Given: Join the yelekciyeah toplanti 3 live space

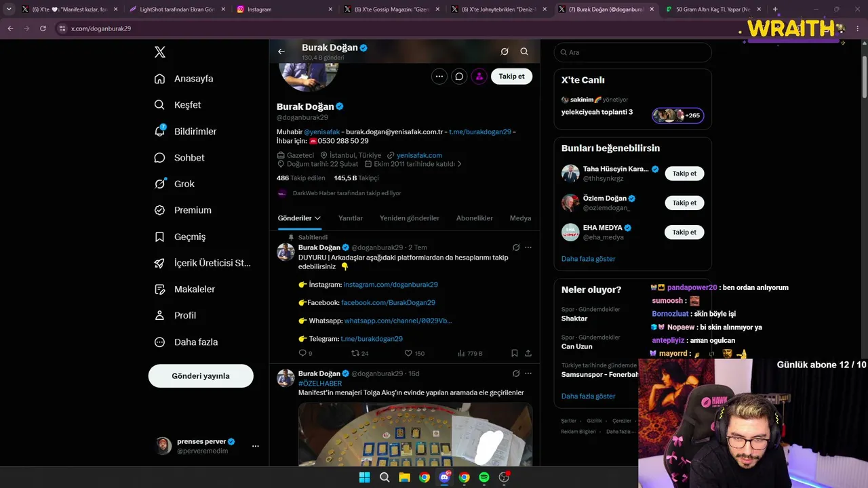Looking at the screenshot, I should pyautogui.click(x=633, y=113).
